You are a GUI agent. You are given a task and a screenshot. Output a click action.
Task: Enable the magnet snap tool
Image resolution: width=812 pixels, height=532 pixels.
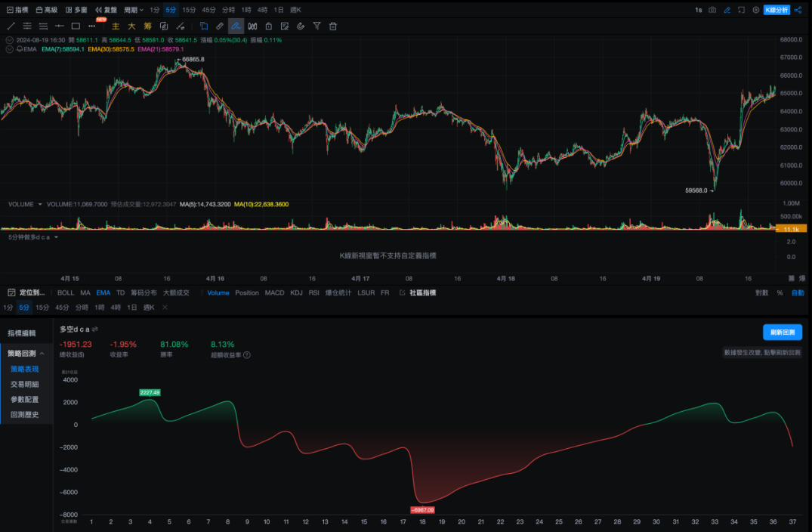pyautogui.click(x=301, y=26)
